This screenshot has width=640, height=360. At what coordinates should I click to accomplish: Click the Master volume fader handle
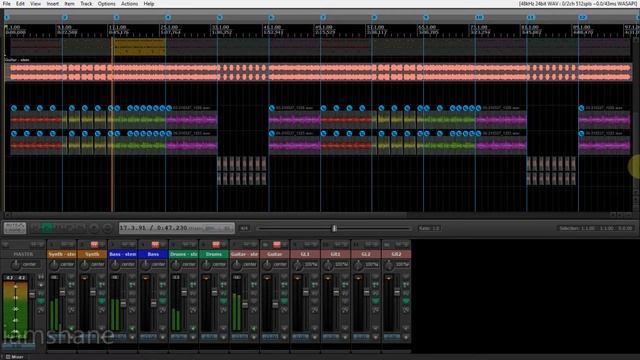(32, 294)
